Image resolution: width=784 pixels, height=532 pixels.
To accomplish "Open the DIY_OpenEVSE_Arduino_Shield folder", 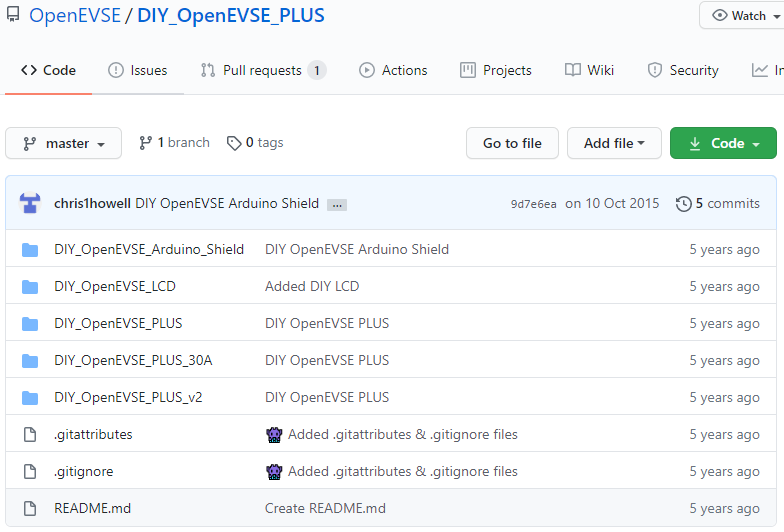I will tap(149, 250).
